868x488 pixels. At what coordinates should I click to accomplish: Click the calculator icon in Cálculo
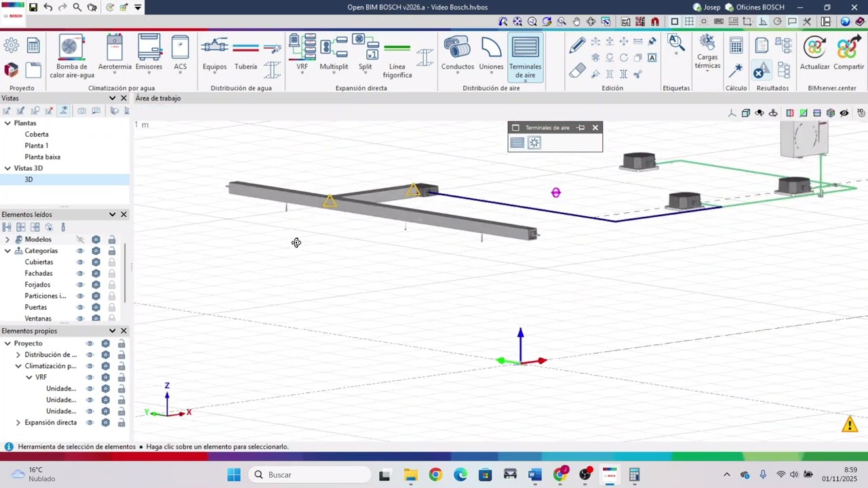pos(736,46)
